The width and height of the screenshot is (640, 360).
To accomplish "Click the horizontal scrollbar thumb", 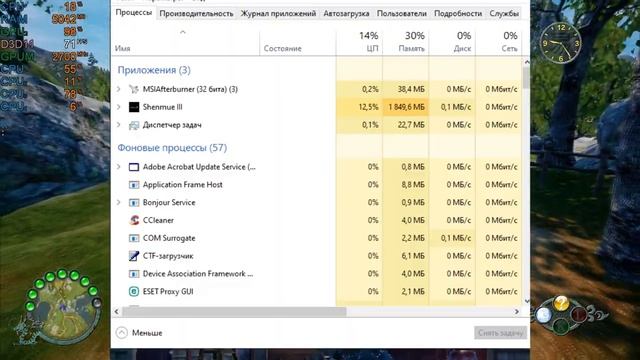I will 234,312.
